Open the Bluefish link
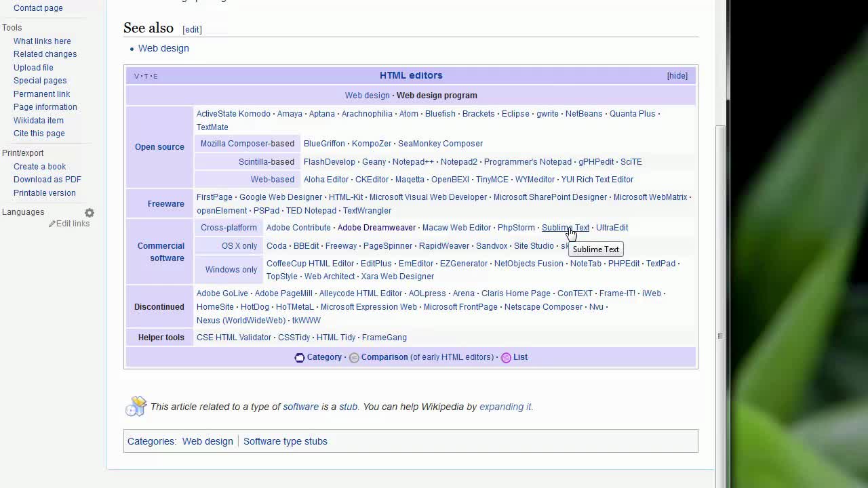868x488 pixels. pyautogui.click(x=440, y=114)
